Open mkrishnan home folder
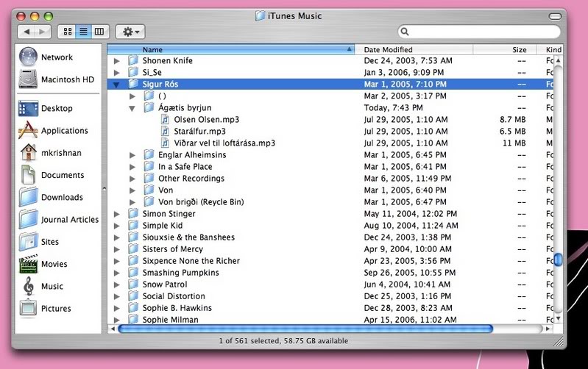This screenshot has height=369, width=588. tap(50, 152)
